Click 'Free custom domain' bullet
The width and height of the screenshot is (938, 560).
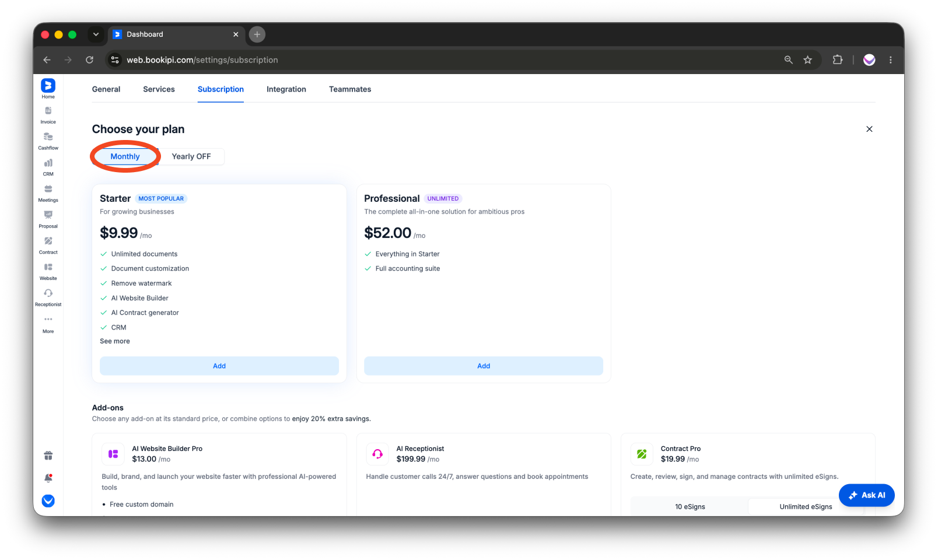click(x=141, y=505)
